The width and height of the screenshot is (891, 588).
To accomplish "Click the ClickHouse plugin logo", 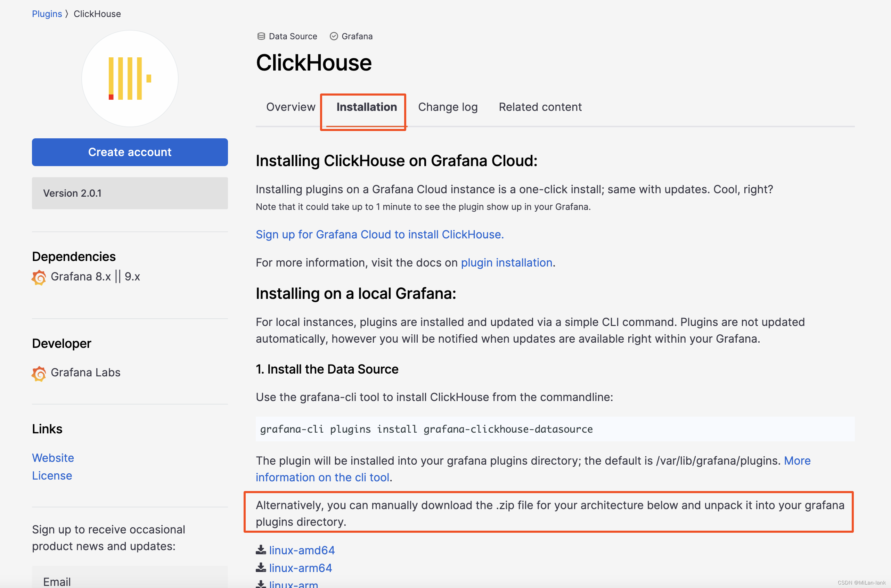I will 130,79.
